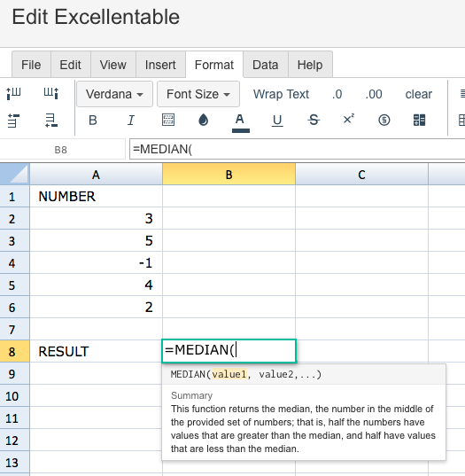This screenshot has width=465, height=476.
Task: Toggle bold formatting
Action: pos(93,121)
